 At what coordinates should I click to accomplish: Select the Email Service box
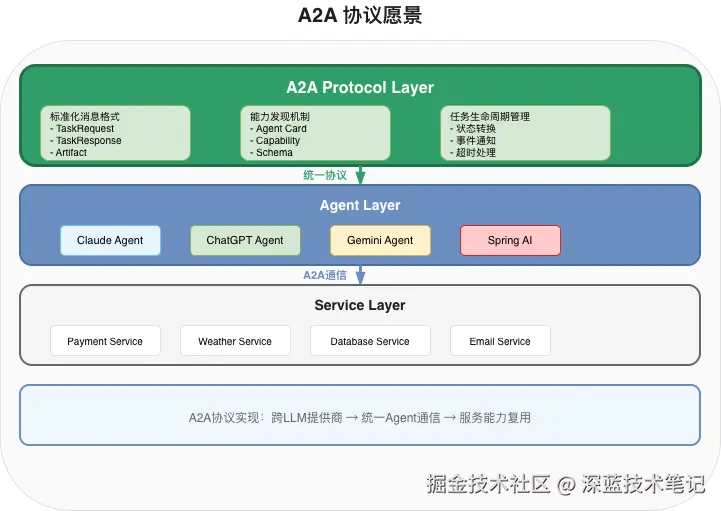pyautogui.click(x=500, y=341)
